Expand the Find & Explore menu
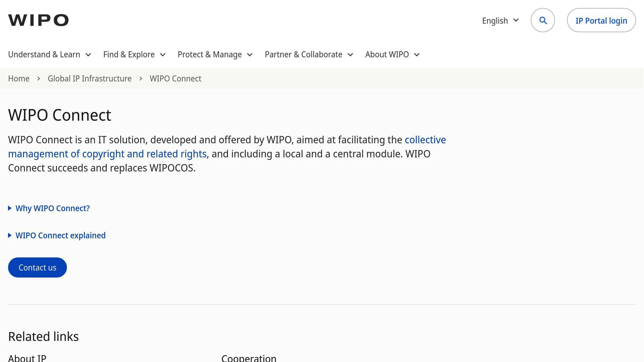Screen dimensions: 644x362 click(x=135, y=54)
